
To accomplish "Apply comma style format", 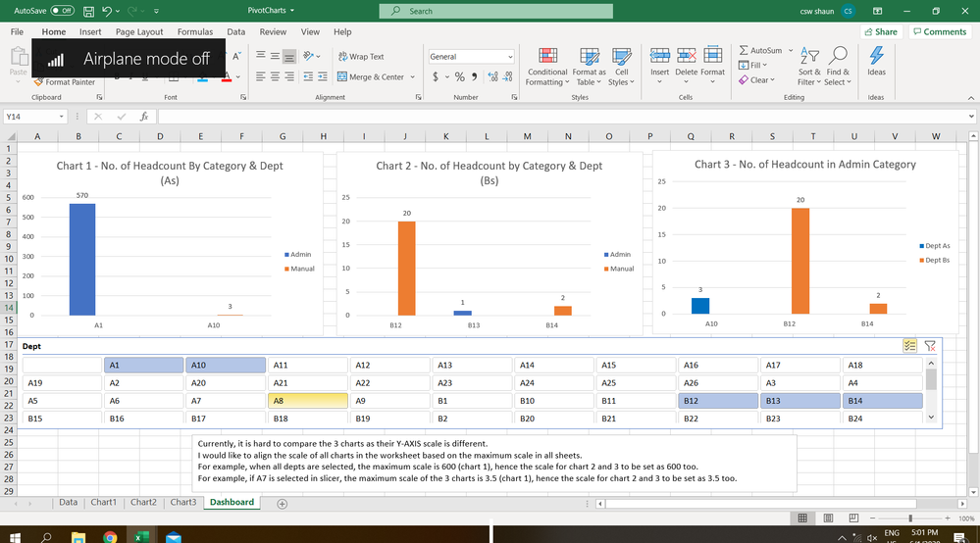I will click(475, 76).
